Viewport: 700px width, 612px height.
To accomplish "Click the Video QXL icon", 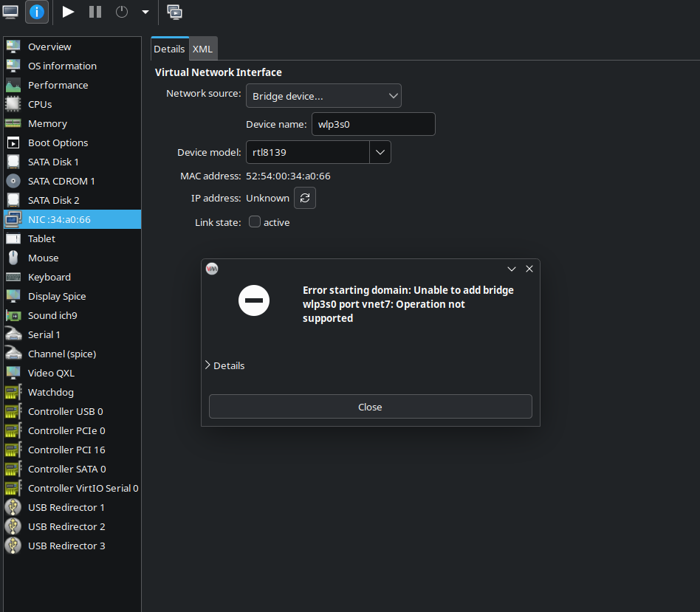I will point(13,374).
